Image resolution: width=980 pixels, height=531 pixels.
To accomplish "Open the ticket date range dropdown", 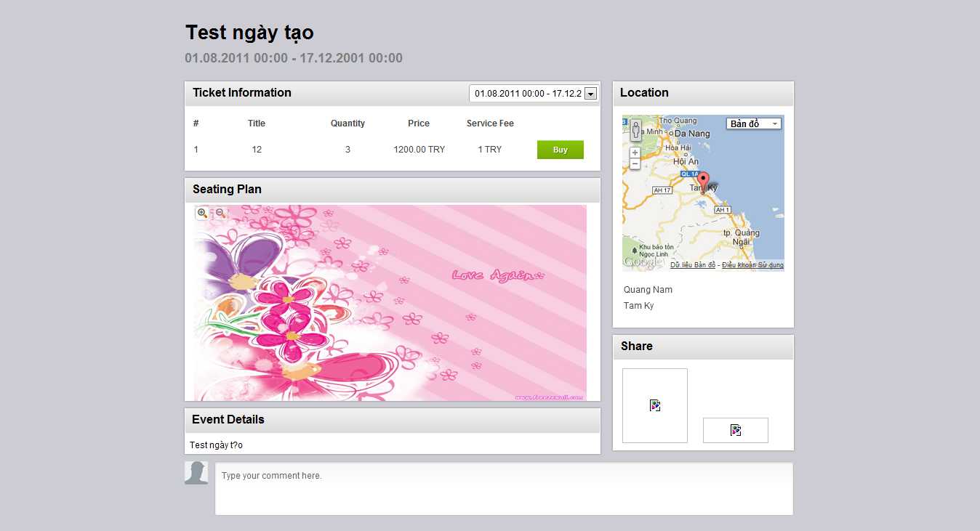I will (534, 93).
